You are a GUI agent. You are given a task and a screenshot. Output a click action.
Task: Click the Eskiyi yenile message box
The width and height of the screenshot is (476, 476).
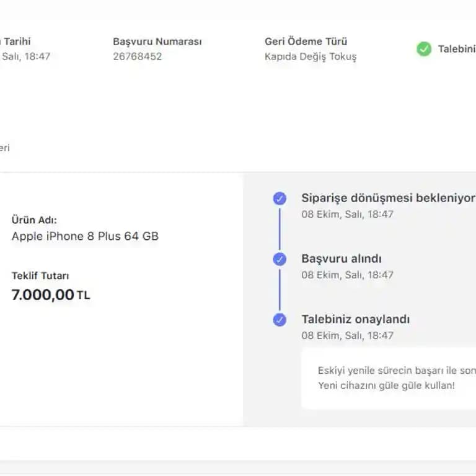point(389,378)
